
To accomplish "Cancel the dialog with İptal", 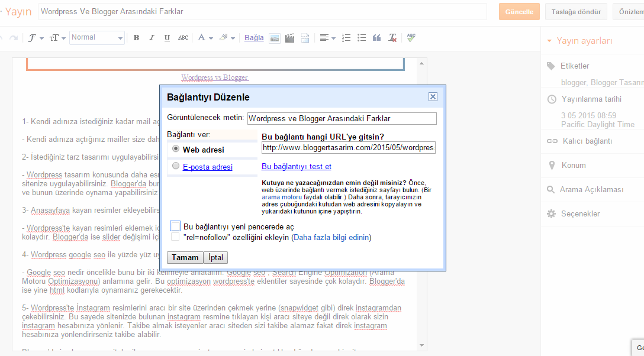I will coord(215,258).
